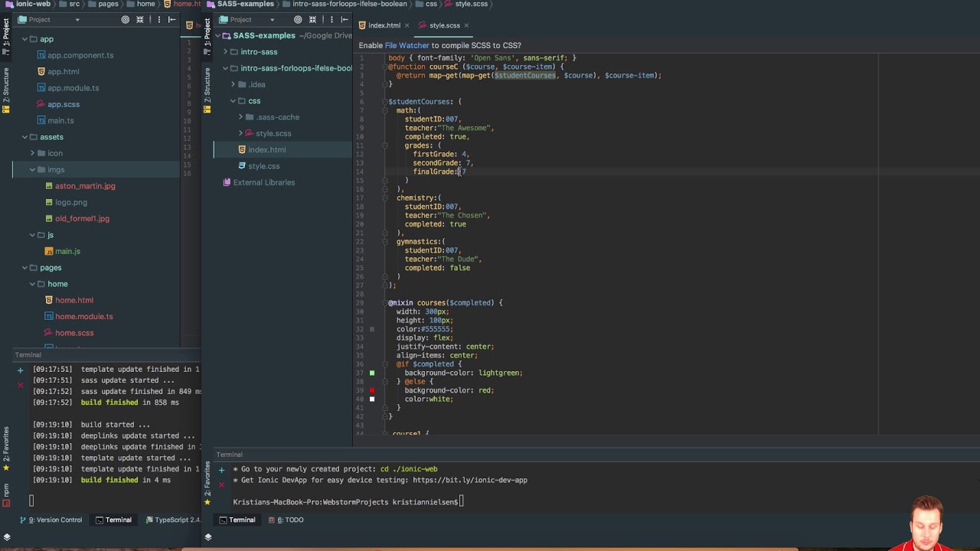Click the white color gutter swatch
Image resolution: width=980 pixels, height=551 pixels.
[x=372, y=399]
